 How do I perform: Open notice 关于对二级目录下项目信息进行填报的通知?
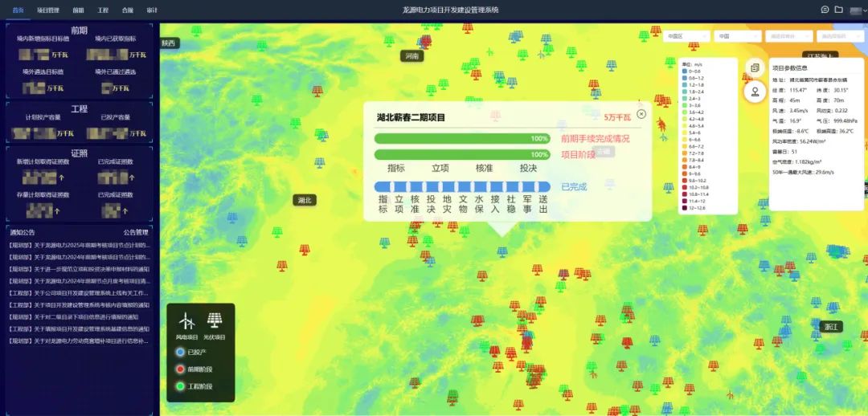coord(74,317)
